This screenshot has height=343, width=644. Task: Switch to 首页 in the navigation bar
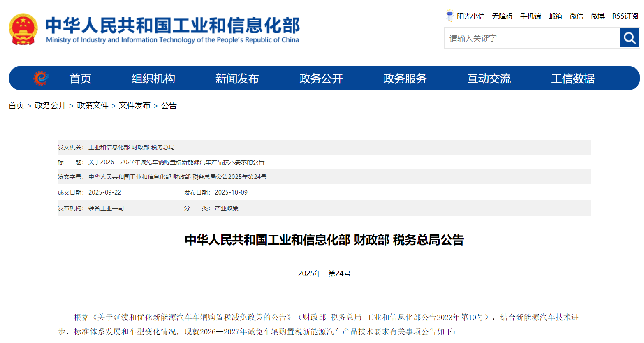point(80,79)
